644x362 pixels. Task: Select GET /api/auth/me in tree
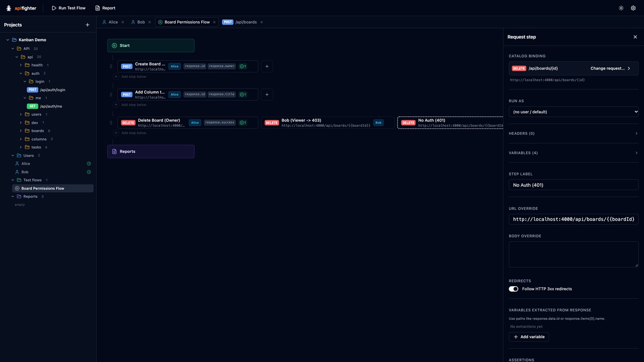click(x=45, y=106)
